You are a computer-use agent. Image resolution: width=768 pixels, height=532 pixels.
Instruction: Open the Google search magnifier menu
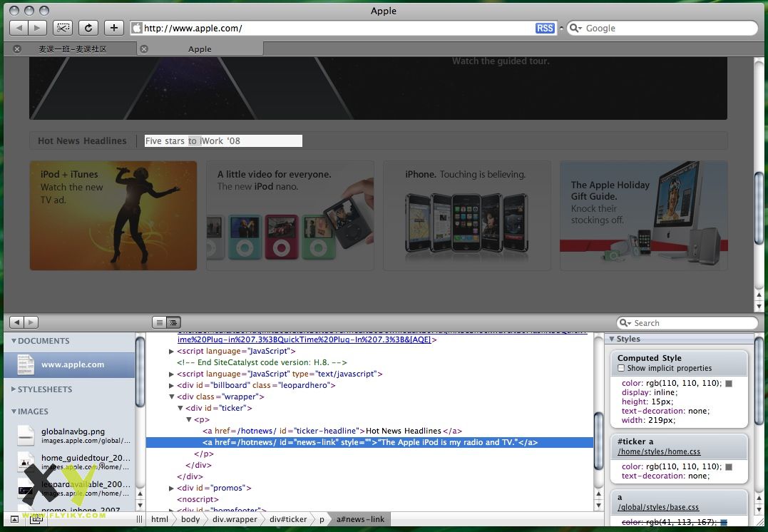pos(575,29)
